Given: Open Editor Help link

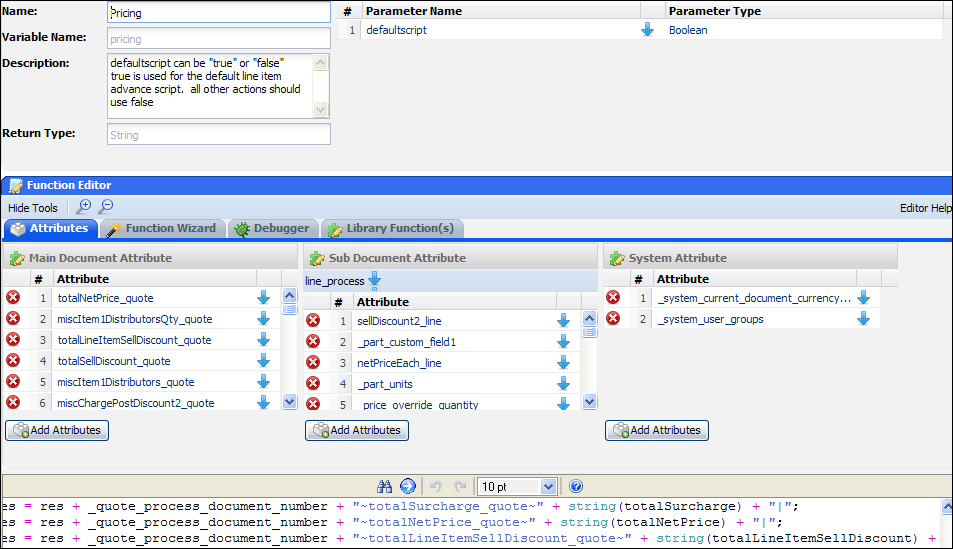Looking at the screenshot, I should click(926, 208).
